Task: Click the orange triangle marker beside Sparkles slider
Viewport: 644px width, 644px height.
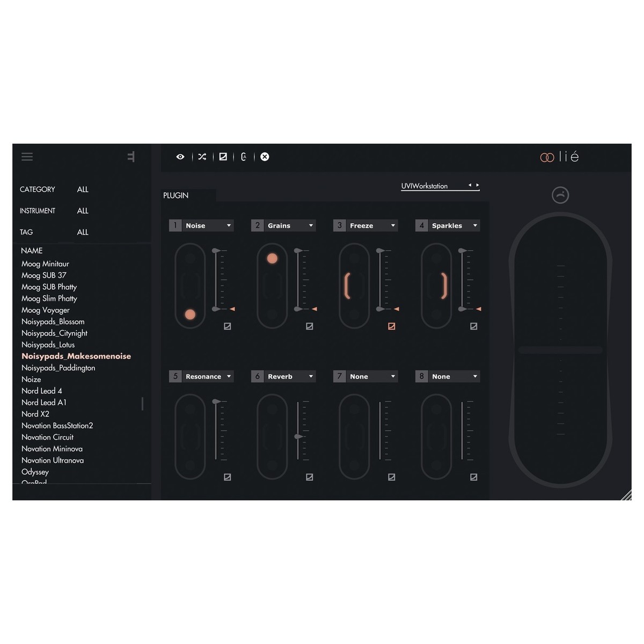Action: tap(479, 309)
